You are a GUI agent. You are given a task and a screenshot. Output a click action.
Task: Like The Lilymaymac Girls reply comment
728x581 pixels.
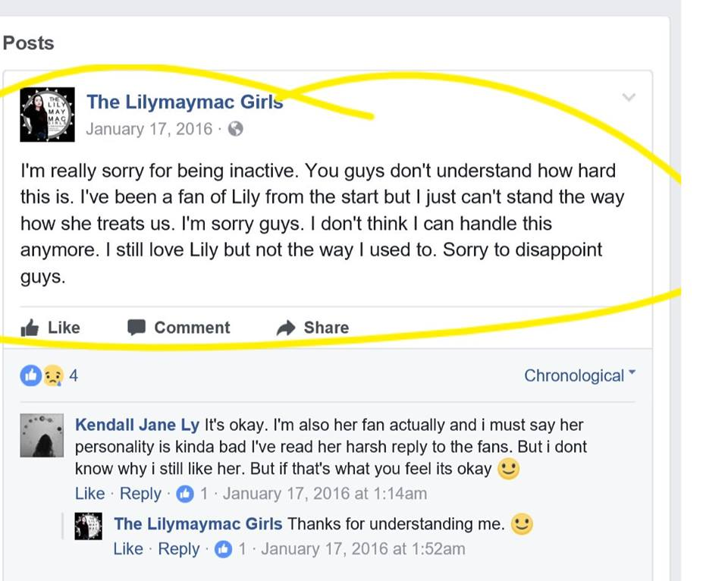pyautogui.click(x=127, y=548)
